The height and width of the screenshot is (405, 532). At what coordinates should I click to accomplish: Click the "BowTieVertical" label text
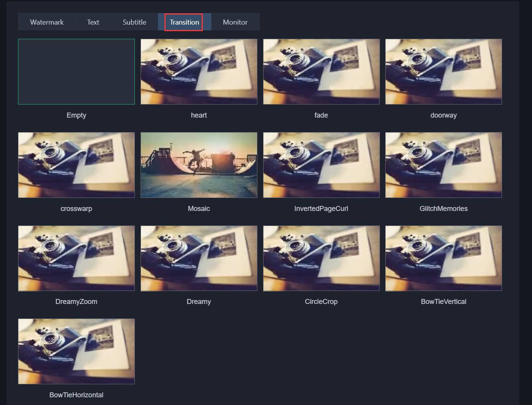tap(444, 302)
